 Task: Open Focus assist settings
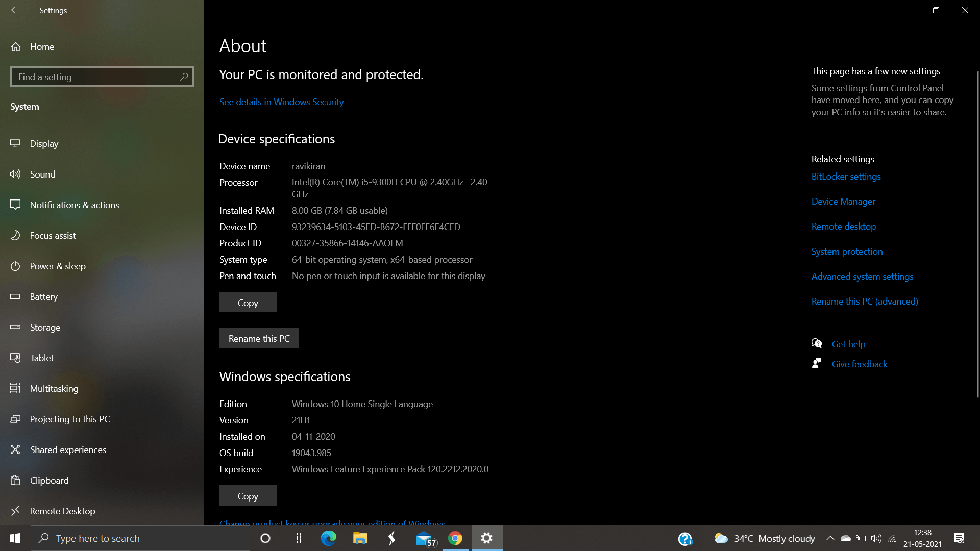(102, 235)
